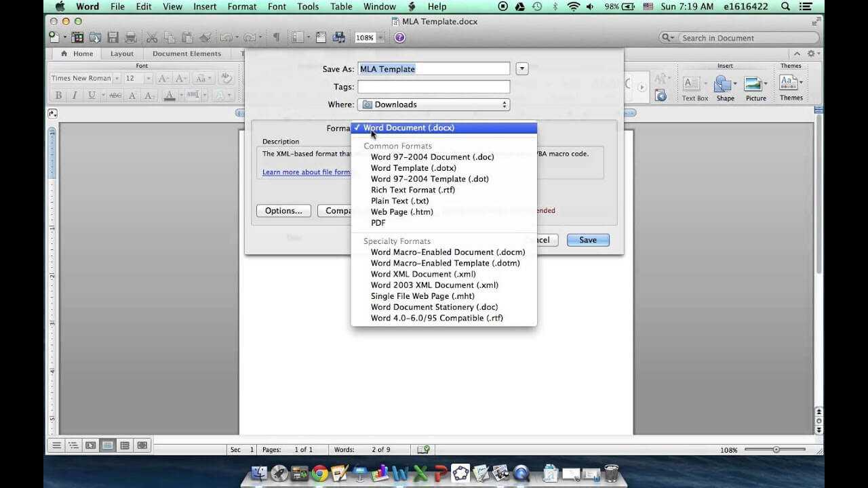Screen dimensions: 868x488
Task: Open the Media Browser toolbar icon
Action: pyautogui.click(x=339, y=37)
